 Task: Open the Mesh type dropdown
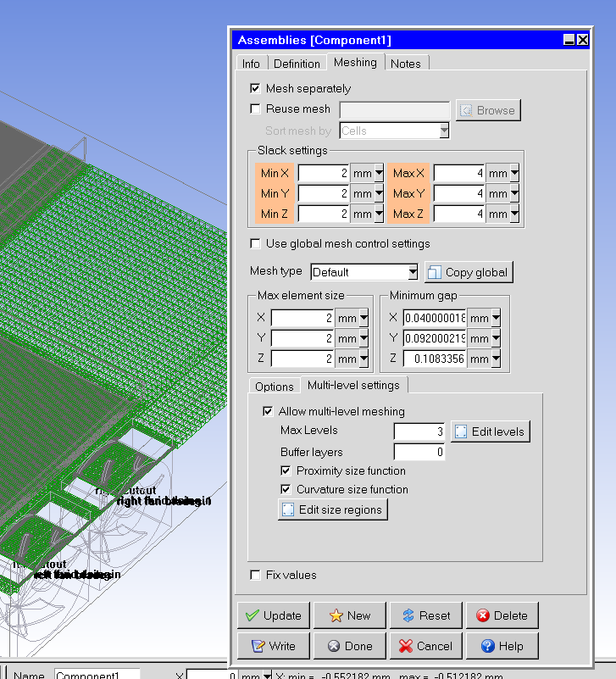(413, 272)
